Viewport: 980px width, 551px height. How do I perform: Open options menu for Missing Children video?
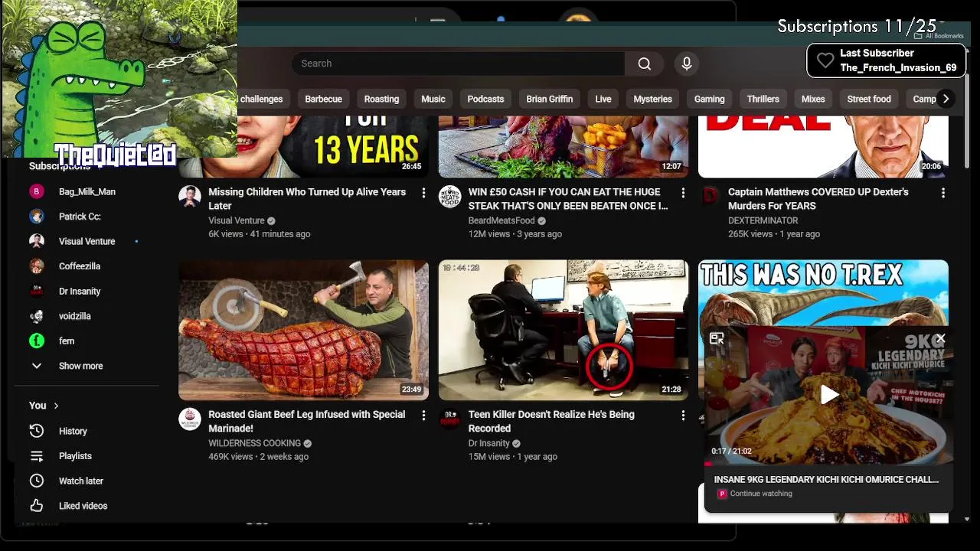pyautogui.click(x=423, y=194)
